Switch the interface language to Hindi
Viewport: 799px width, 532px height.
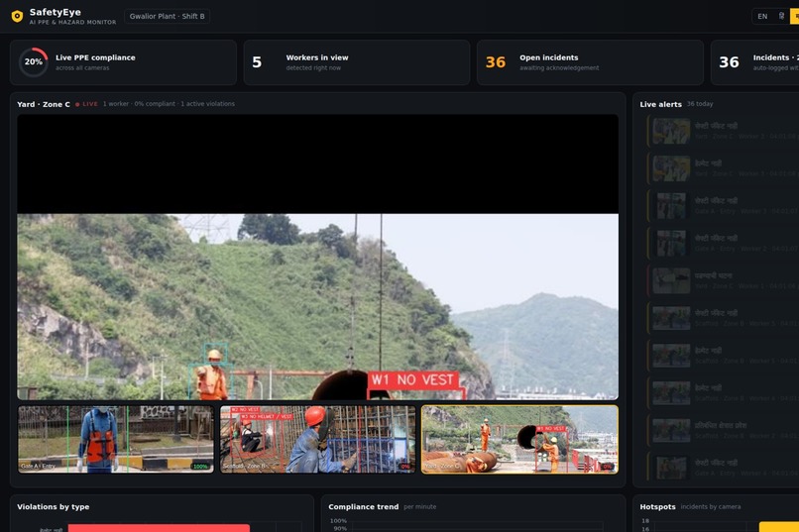781,16
